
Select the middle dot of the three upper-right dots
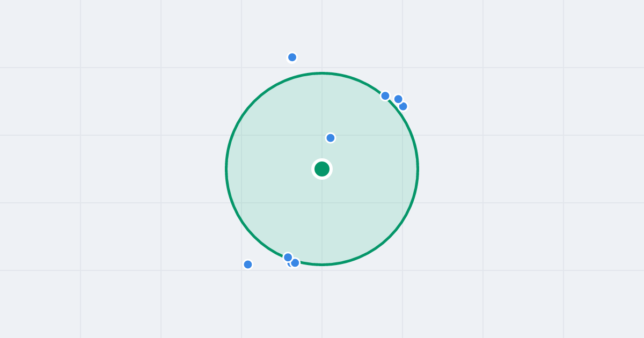click(398, 99)
